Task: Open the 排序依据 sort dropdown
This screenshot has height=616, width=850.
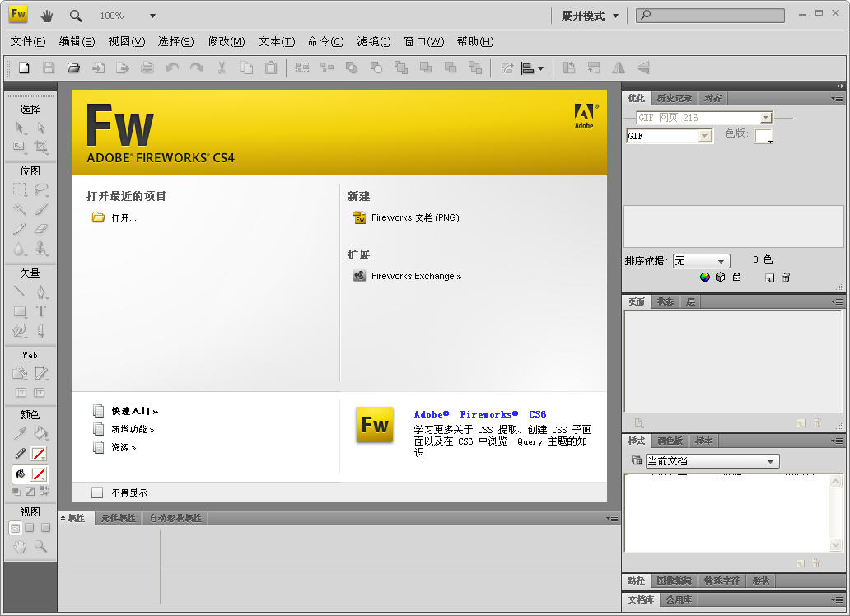Action: (722, 260)
